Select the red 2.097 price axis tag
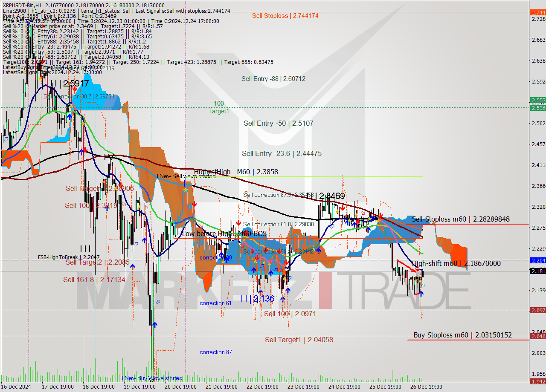Screen dimensions: 546x392 (537, 310)
